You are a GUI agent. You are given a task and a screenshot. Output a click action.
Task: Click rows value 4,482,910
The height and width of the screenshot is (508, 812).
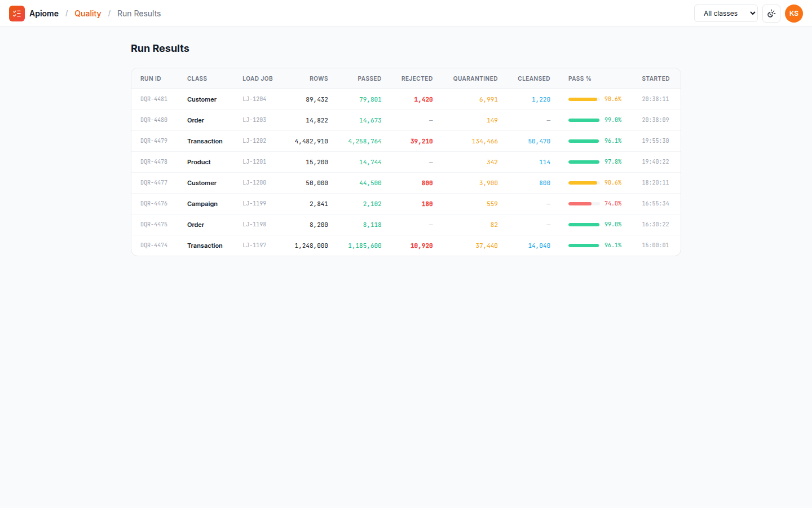(311, 141)
